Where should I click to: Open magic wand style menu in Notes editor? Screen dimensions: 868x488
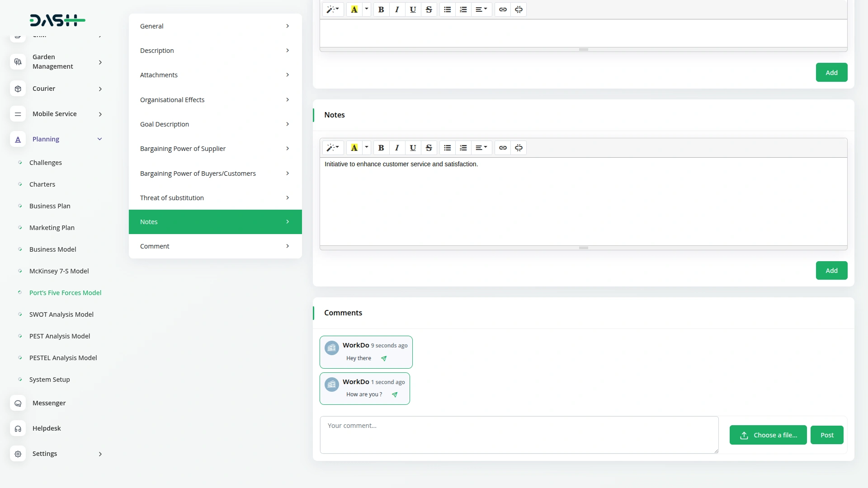[x=333, y=148]
